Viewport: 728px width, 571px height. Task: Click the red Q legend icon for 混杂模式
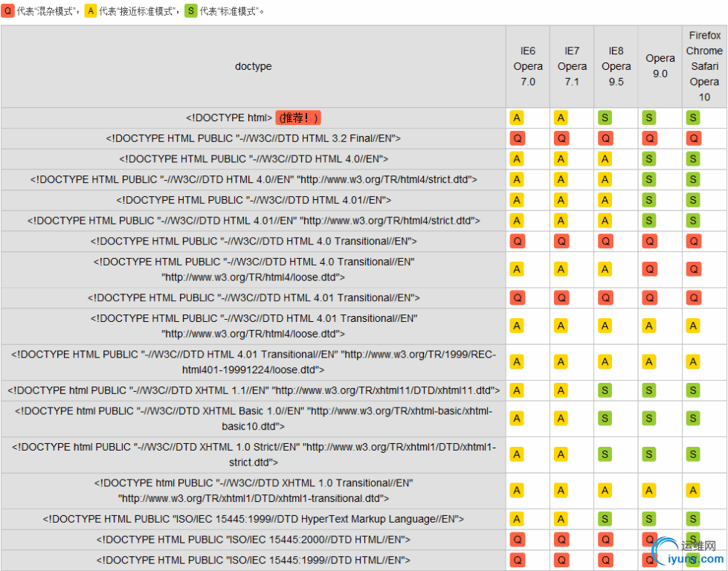[x=7, y=10]
